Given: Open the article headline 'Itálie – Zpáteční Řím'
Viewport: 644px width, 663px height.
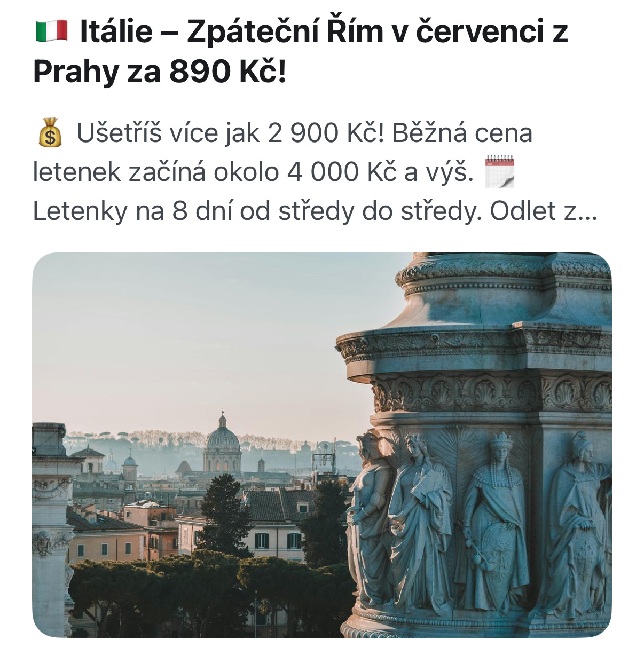Looking at the screenshot, I should 300,51.
